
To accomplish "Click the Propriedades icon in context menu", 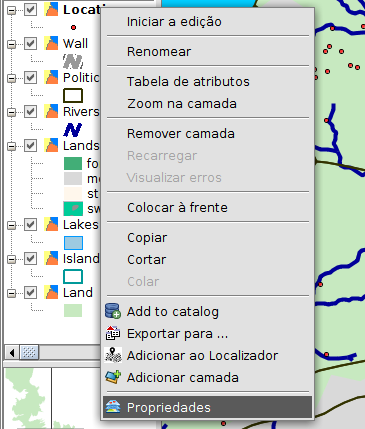I will tap(113, 407).
